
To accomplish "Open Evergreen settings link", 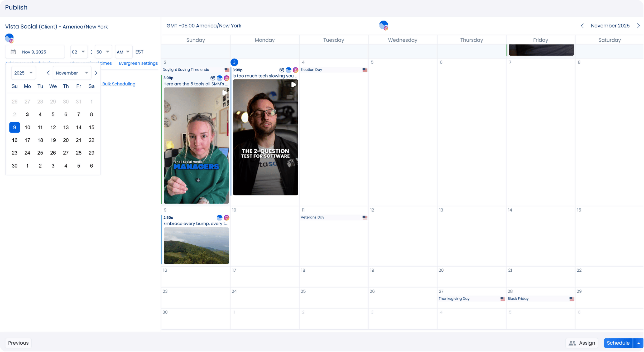I will point(138,63).
